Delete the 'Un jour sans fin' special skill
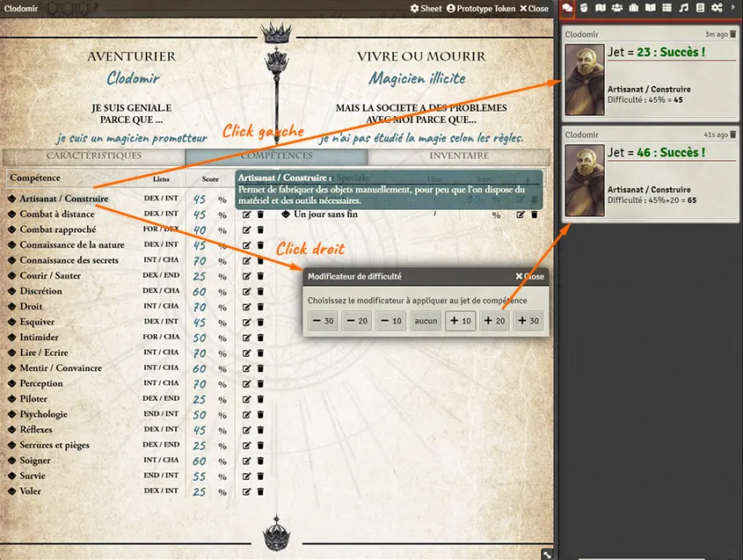This screenshot has height=560, width=743. pyautogui.click(x=535, y=215)
